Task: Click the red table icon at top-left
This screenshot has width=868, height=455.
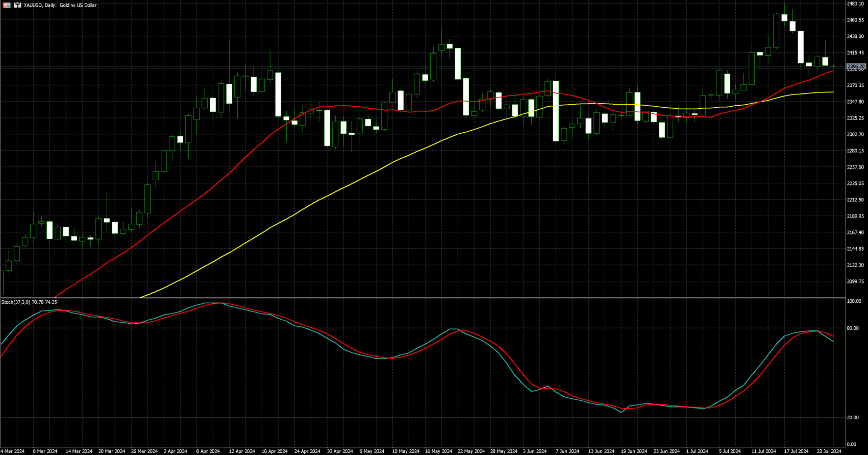Action: click(7, 5)
